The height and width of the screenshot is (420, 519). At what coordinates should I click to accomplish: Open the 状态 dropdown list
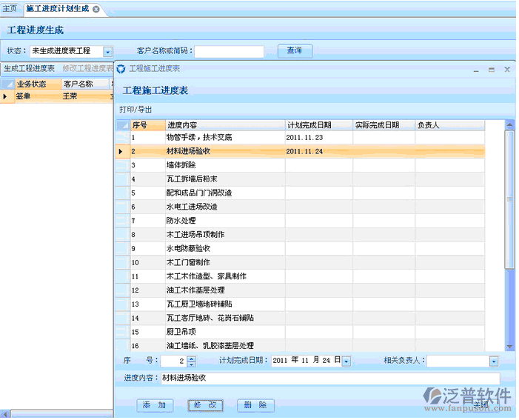pyautogui.click(x=107, y=52)
